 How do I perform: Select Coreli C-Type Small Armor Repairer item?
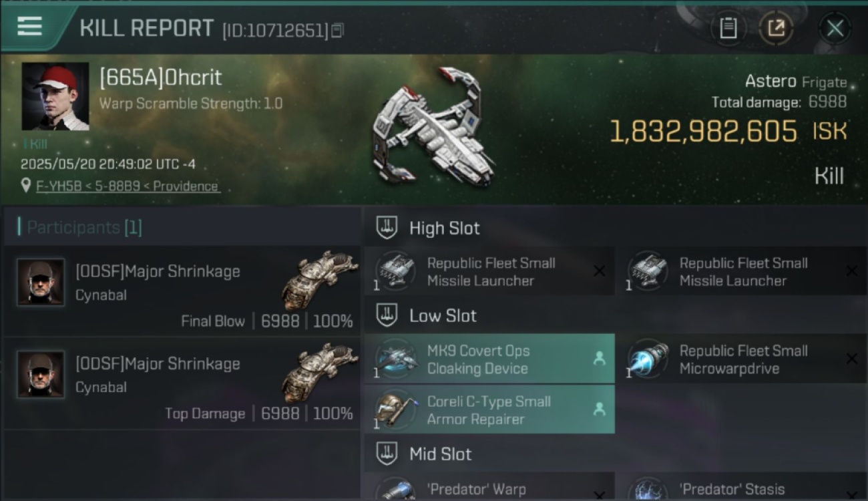tap(489, 410)
